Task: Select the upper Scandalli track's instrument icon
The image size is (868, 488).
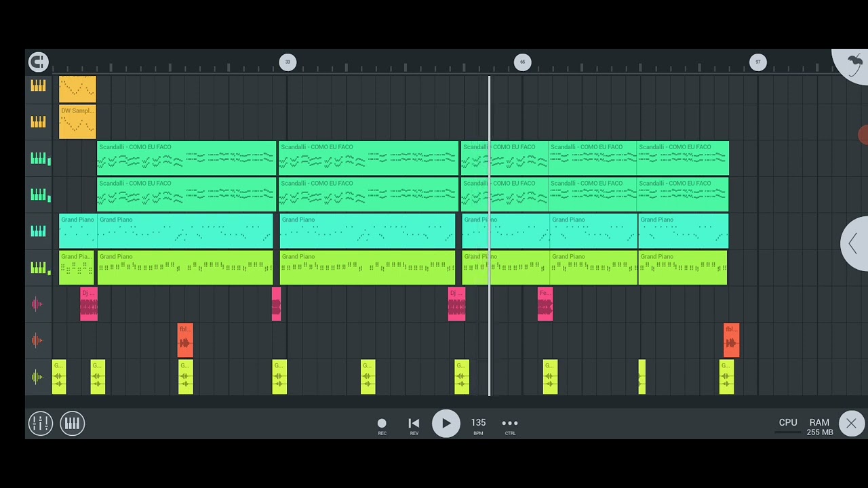Action: [x=39, y=159]
